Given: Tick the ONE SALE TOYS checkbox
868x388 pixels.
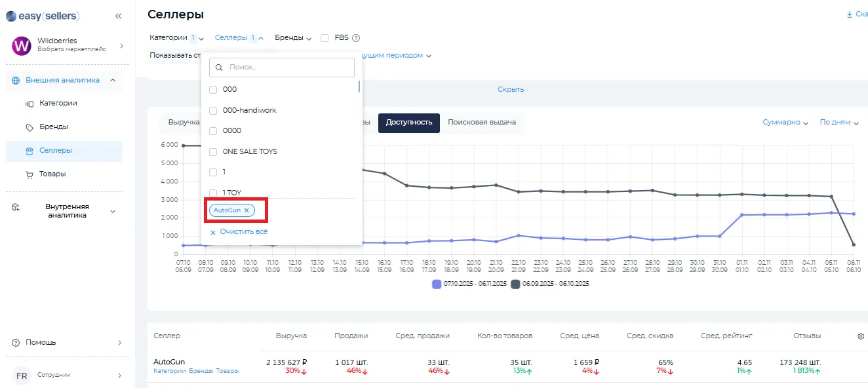Looking at the screenshot, I should [213, 152].
